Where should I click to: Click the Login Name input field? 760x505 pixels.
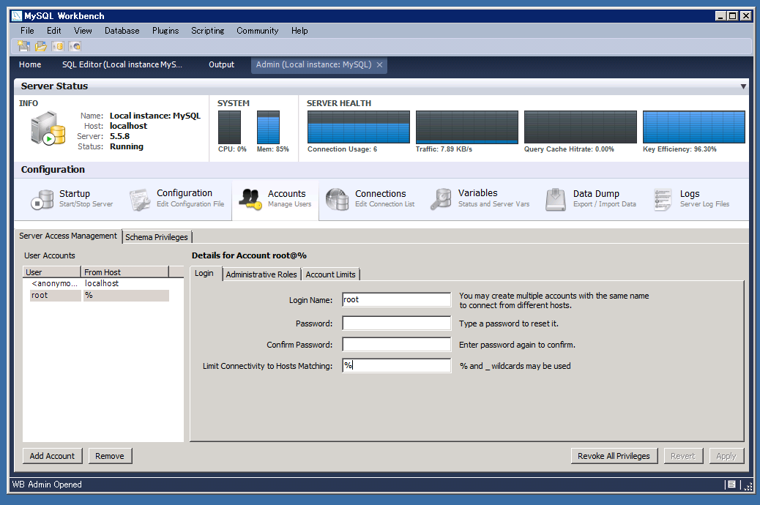pyautogui.click(x=396, y=300)
